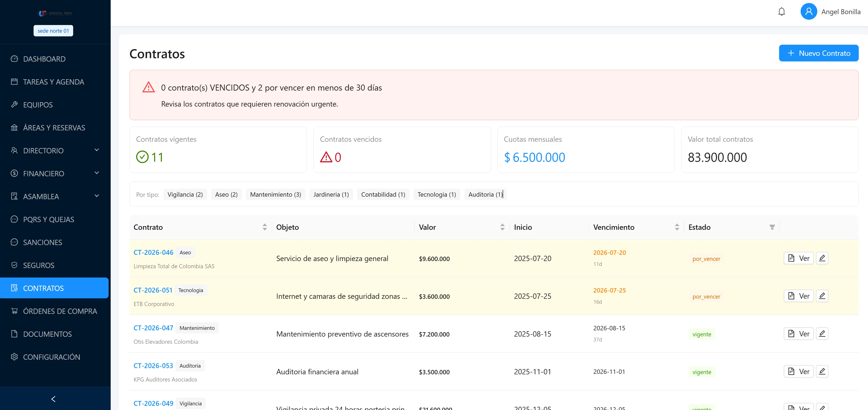Expand the Asamblea menu chevron
Image resolution: width=868 pixels, height=410 pixels.
97,196
